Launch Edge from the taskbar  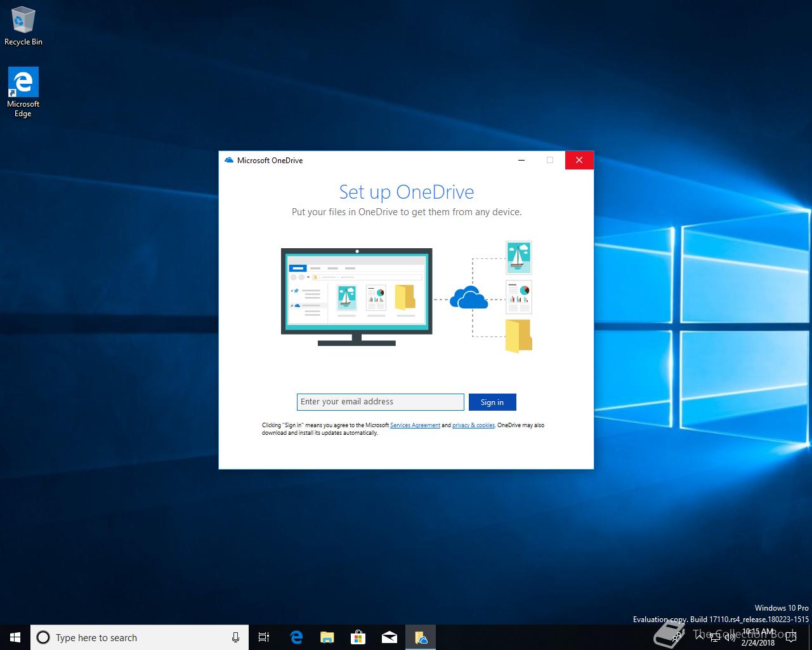click(x=296, y=637)
